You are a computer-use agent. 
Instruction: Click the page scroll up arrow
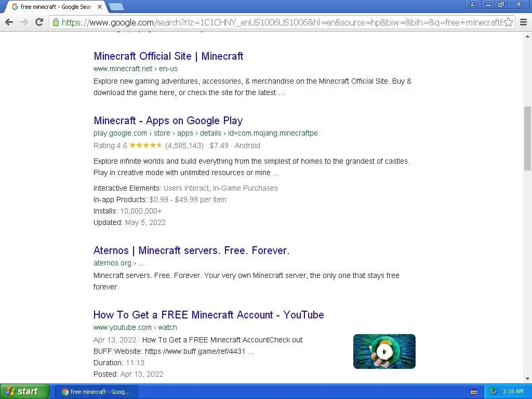pyautogui.click(x=528, y=36)
